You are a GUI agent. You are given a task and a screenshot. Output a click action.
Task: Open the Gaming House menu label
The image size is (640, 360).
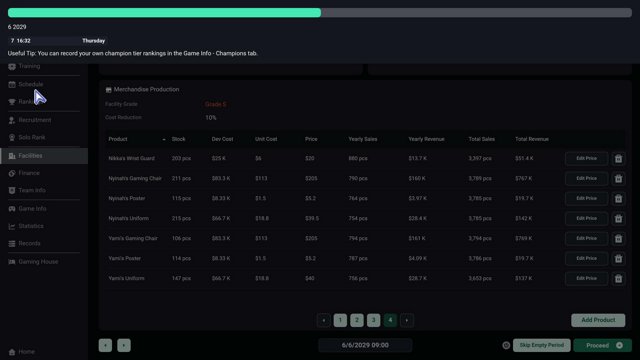click(38, 262)
